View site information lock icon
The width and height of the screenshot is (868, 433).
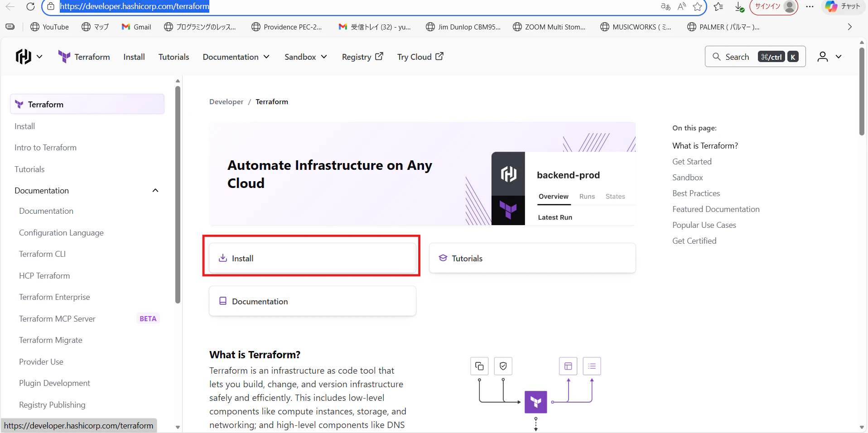[x=51, y=6]
